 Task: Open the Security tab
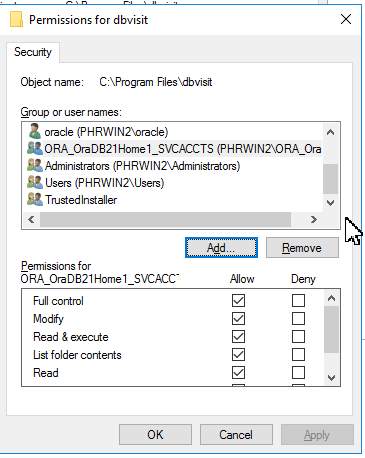click(x=33, y=52)
